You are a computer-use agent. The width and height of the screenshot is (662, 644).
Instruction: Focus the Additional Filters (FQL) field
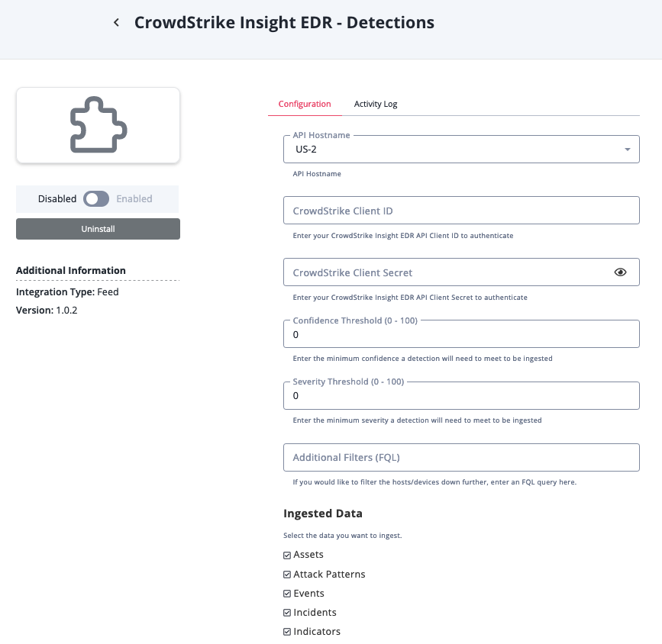461,458
